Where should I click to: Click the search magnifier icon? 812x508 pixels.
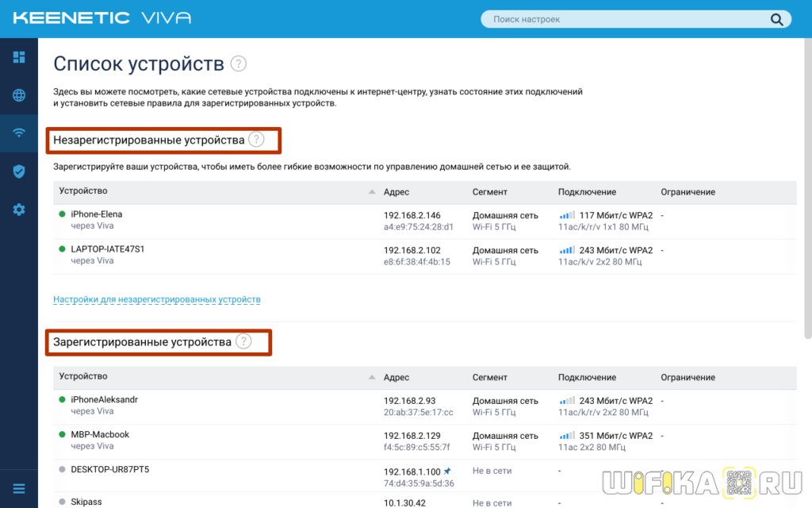coord(776,19)
